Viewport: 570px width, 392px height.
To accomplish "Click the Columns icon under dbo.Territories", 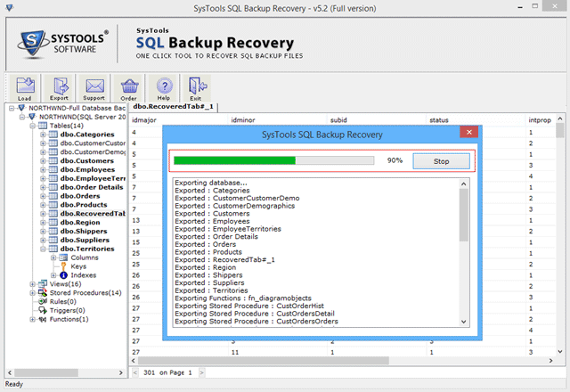I will pos(63,257).
